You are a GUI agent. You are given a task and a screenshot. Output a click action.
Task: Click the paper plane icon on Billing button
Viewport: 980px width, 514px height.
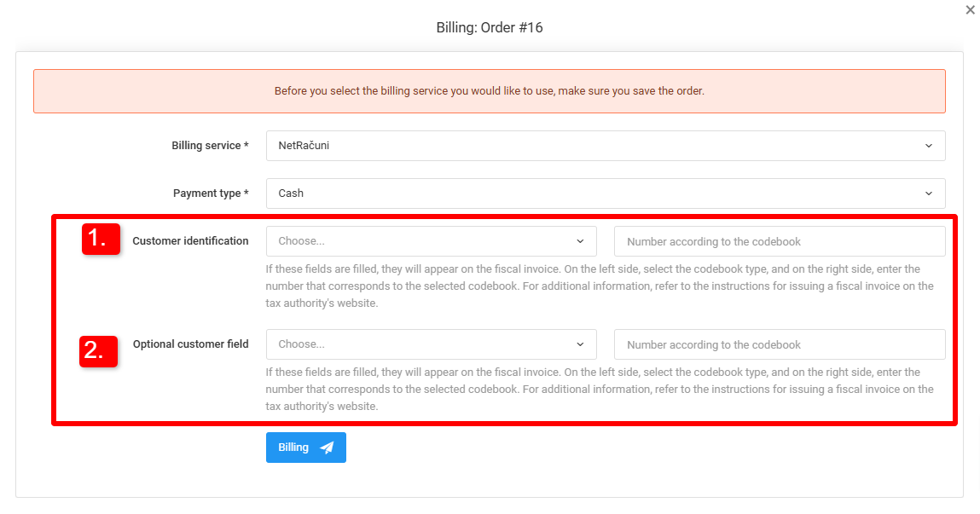click(327, 447)
